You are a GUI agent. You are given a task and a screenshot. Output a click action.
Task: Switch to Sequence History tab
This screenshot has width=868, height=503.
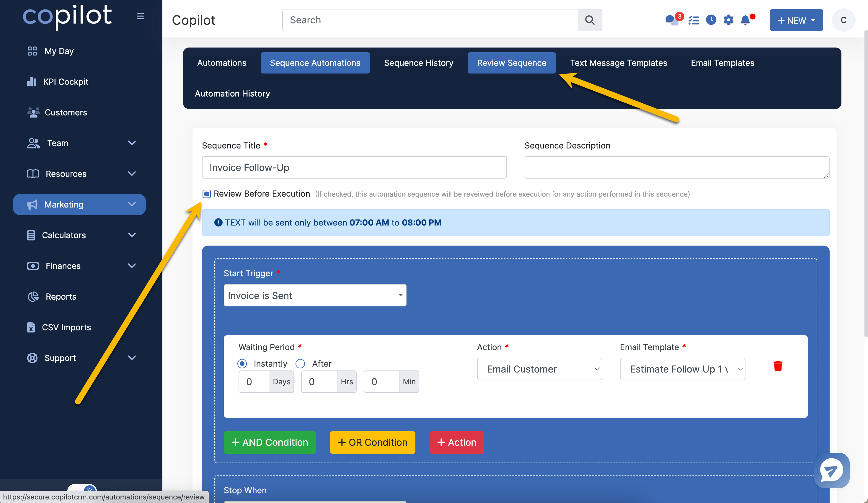pyautogui.click(x=419, y=63)
